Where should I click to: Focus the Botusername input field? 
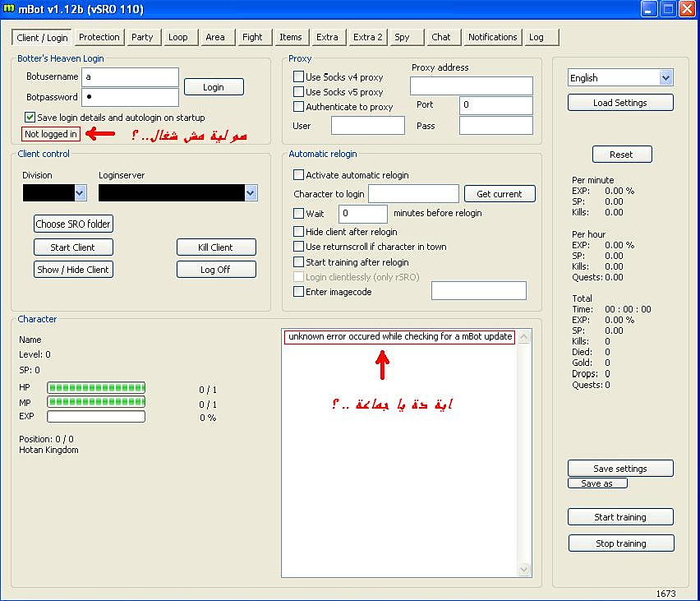tap(131, 76)
